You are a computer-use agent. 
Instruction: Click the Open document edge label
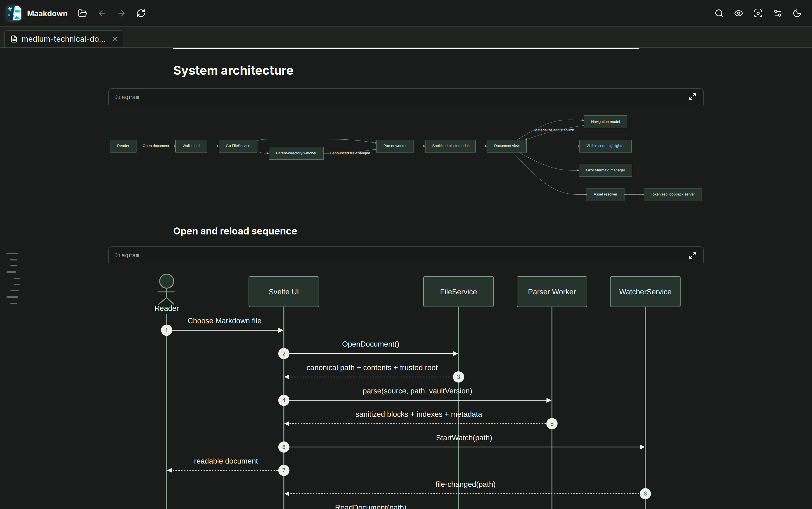pyautogui.click(x=156, y=146)
